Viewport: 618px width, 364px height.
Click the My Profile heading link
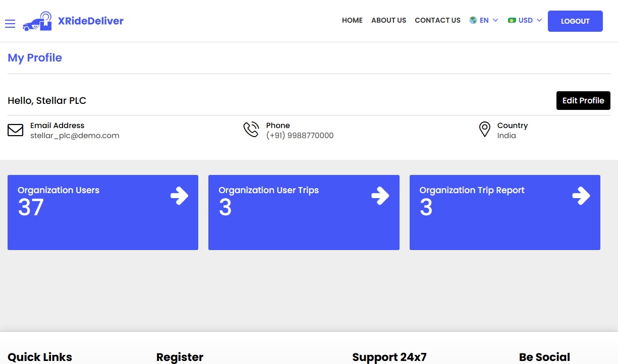[x=35, y=57]
